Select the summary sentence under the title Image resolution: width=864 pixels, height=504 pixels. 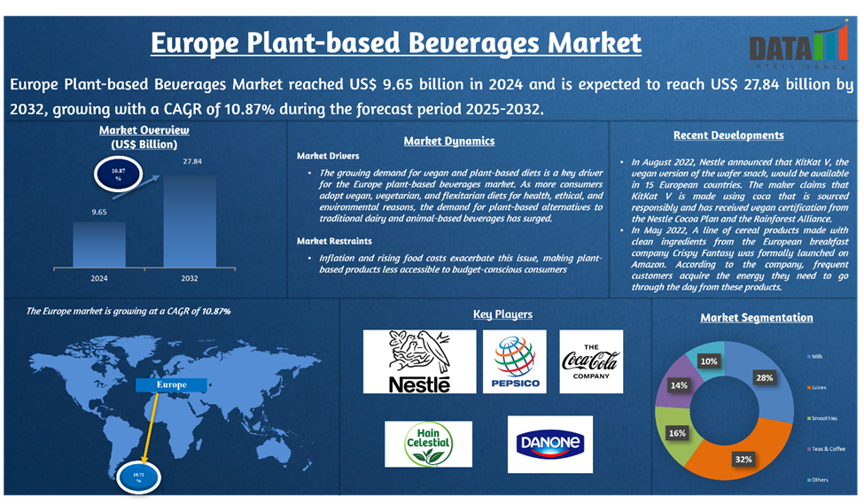432,97
